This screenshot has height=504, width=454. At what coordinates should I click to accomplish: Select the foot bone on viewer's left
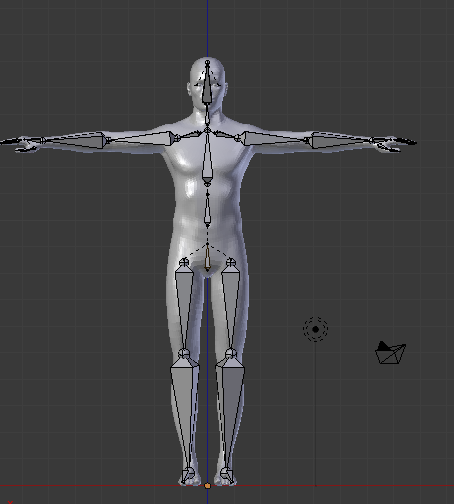(x=188, y=475)
